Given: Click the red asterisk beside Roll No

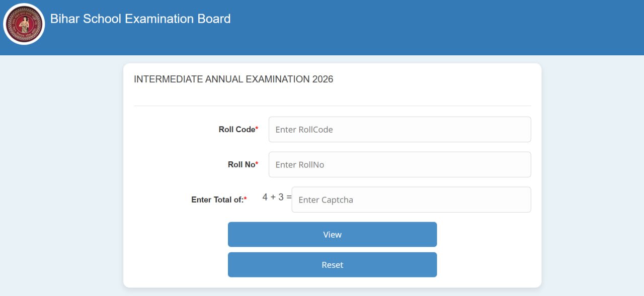Looking at the screenshot, I should point(256,162).
